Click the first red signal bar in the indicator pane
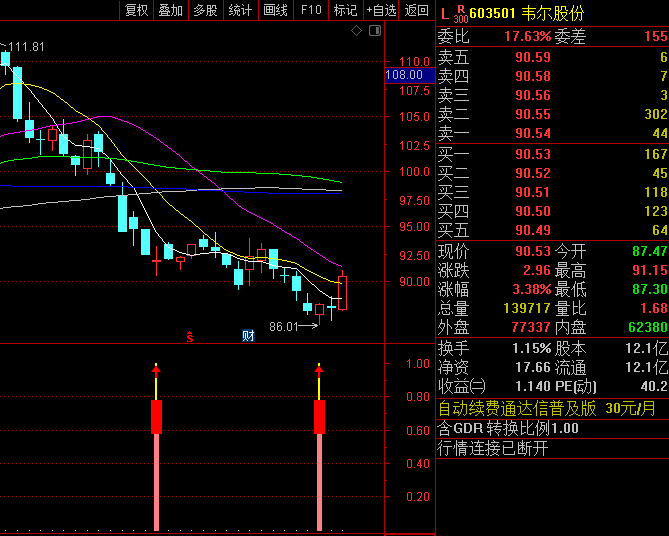 pyautogui.click(x=157, y=447)
